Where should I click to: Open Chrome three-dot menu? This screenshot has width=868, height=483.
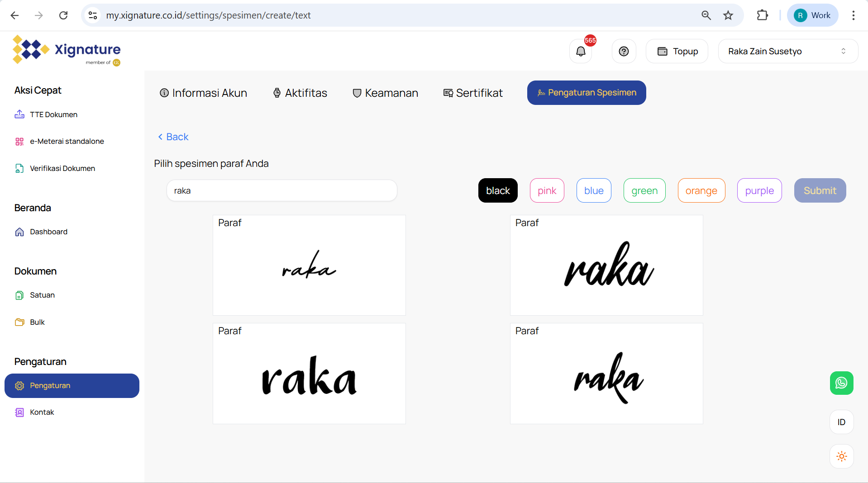click(x=853, y=15)
